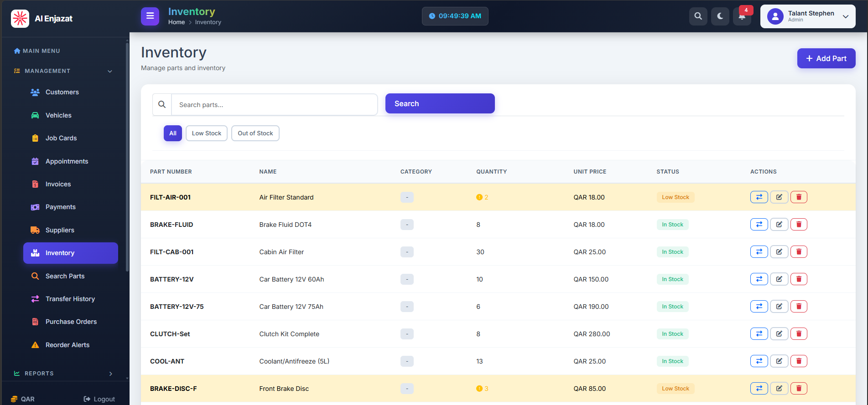View Transfer History page
868x405 pixels.
[x=71, y=299]
